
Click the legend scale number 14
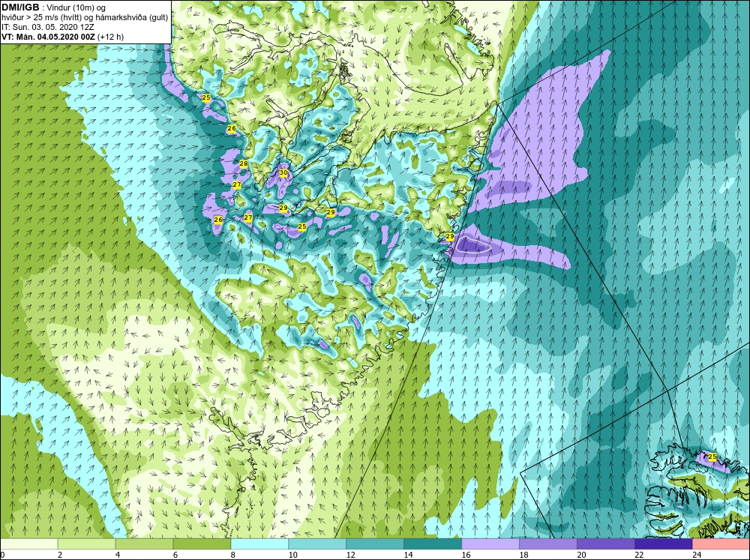(x=408, y=555)
